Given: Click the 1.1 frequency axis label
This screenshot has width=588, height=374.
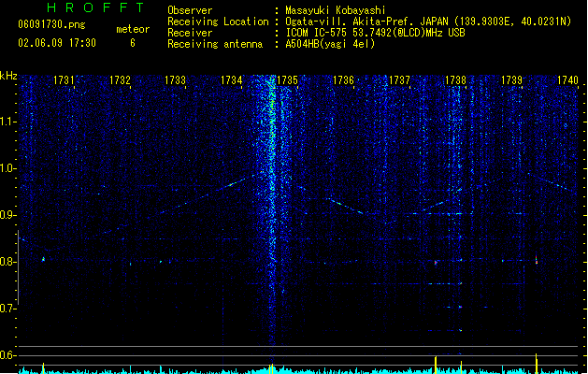Looking at the screenshot, I should tap(8, 122).
